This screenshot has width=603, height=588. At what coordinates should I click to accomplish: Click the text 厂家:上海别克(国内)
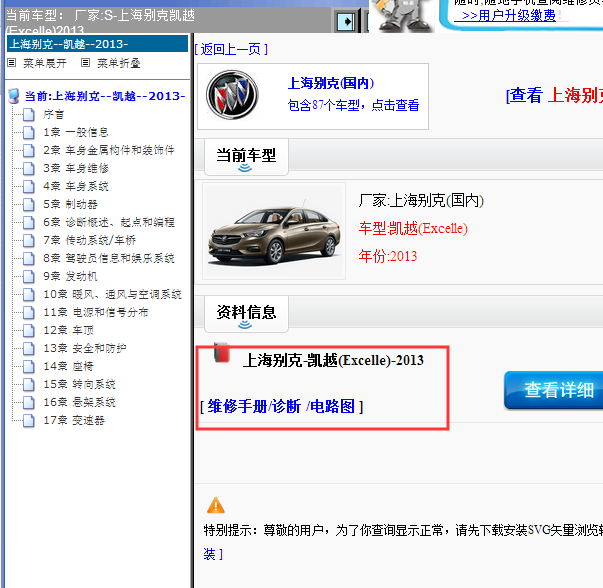[x=421, y=200]
